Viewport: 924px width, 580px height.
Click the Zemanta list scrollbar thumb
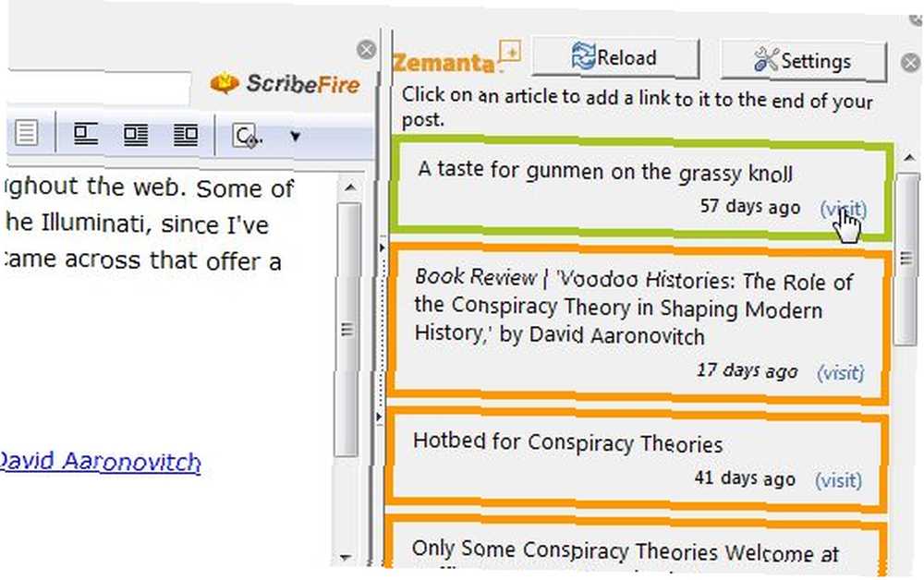pyautogui.click(x=906, y=258)
